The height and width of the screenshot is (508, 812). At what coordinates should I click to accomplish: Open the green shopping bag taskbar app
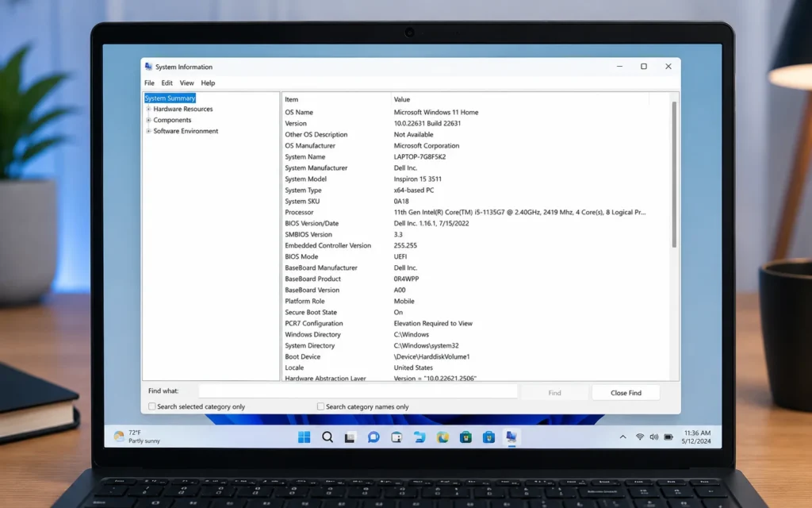[x=465, y=437]
